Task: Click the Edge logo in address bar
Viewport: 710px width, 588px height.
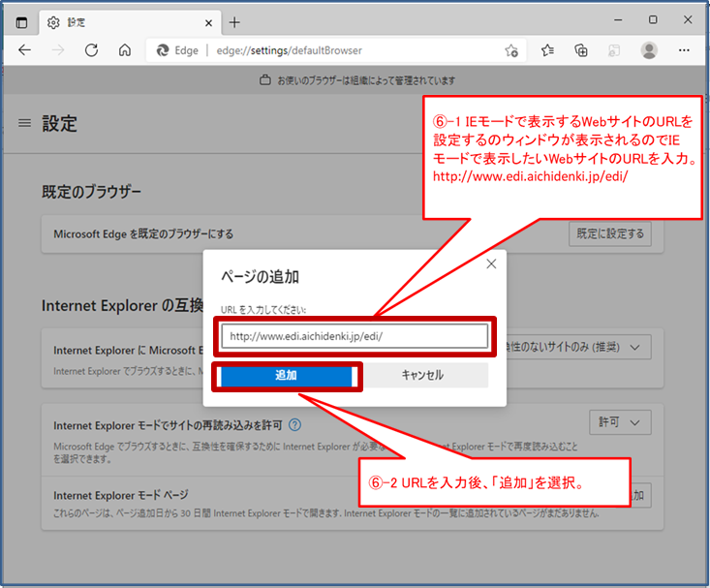Action: pyautogui.click(x=162, y=50)
